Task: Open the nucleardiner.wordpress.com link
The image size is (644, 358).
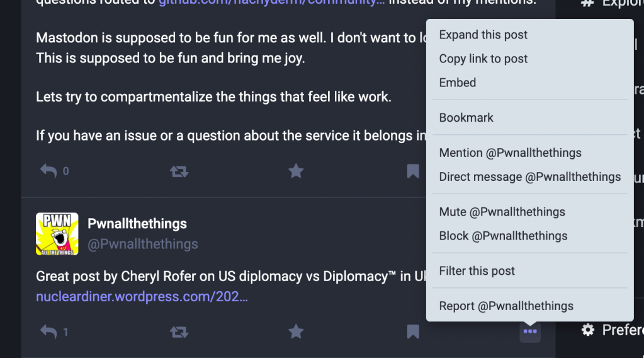Action: coord(142,296)
